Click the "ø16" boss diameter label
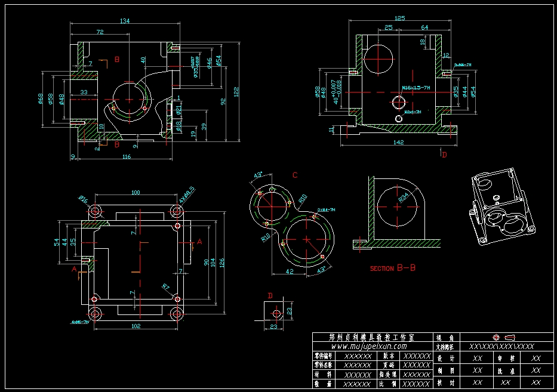 (83, 199)
